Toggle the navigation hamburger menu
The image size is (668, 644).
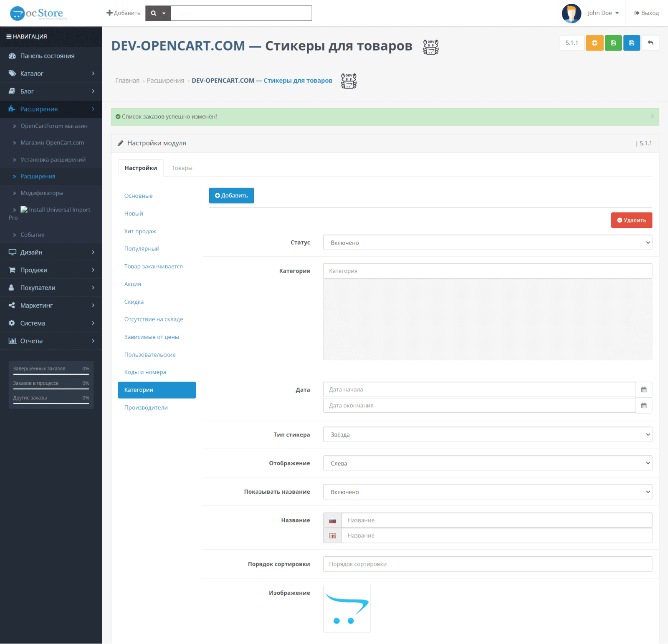tap(9, 37)
